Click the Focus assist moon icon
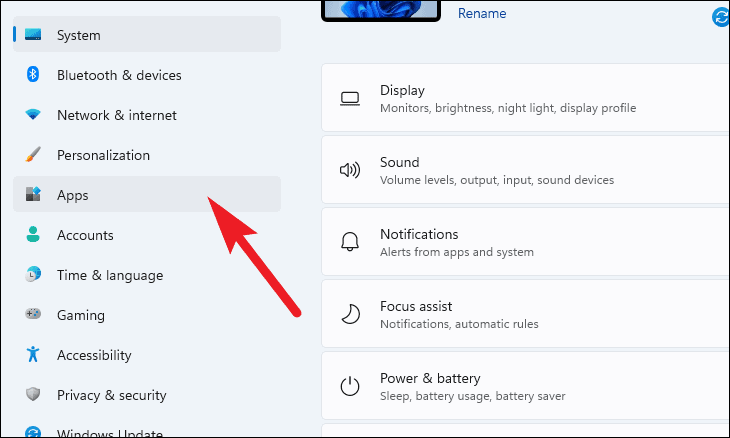The width and height of the screenshot is (730, 438). (350, 314)
